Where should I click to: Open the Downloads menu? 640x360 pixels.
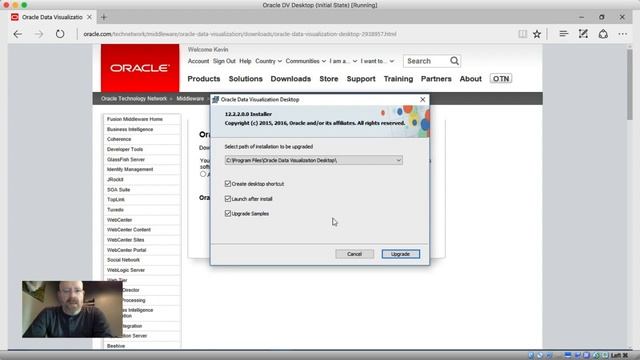point(291,79)
